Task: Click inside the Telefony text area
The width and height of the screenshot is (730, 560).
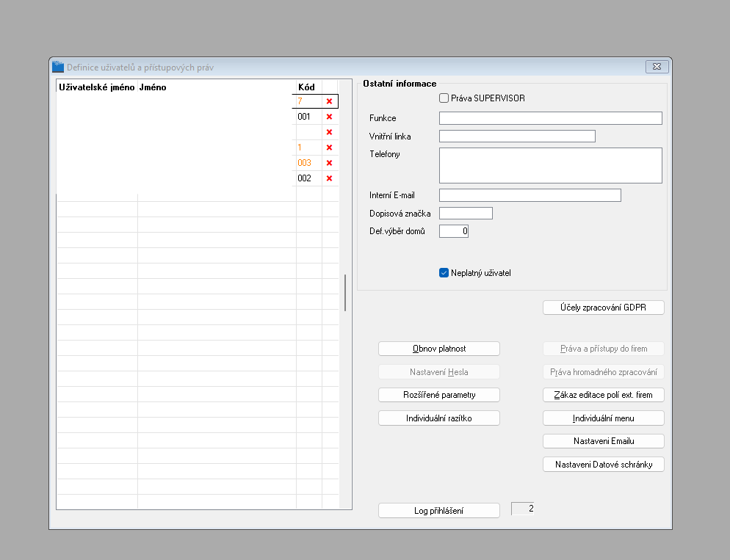Action: pyautogui.click(x=550, y=166)
